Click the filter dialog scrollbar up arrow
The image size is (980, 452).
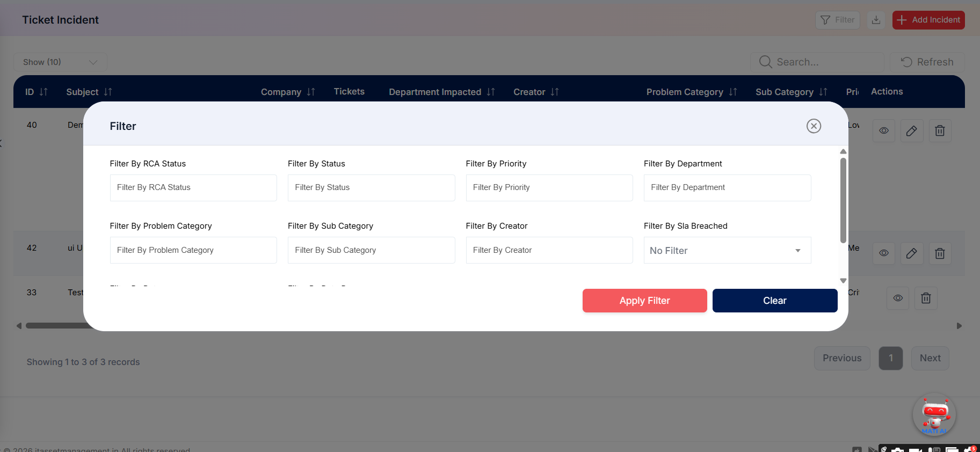(843, 151)
